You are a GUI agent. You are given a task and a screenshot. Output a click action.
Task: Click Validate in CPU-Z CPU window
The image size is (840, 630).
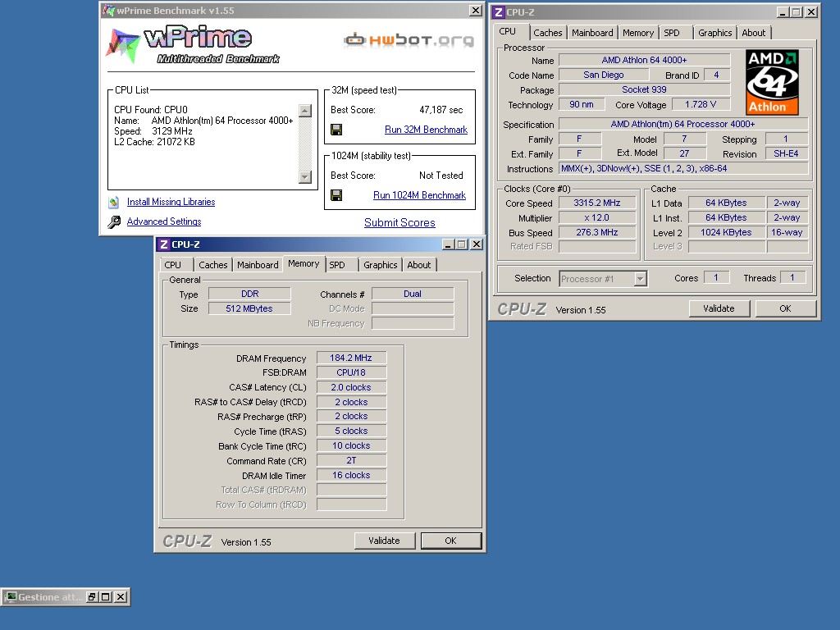tap(719, 308)
